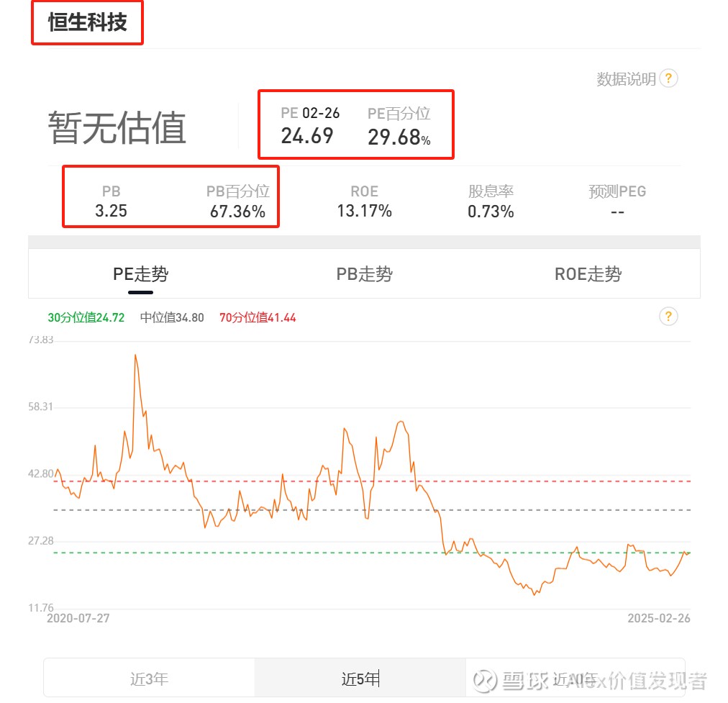Click the chart percentile help question-mark icon

(668, 317)
